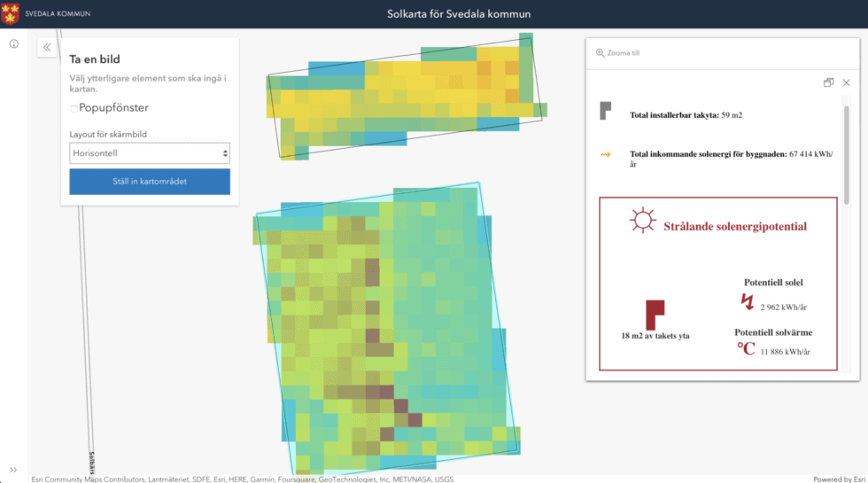The image size is (868, 483).
Task: Expand the sidebar with double chevron at bottom
Action: coord(13,470)
